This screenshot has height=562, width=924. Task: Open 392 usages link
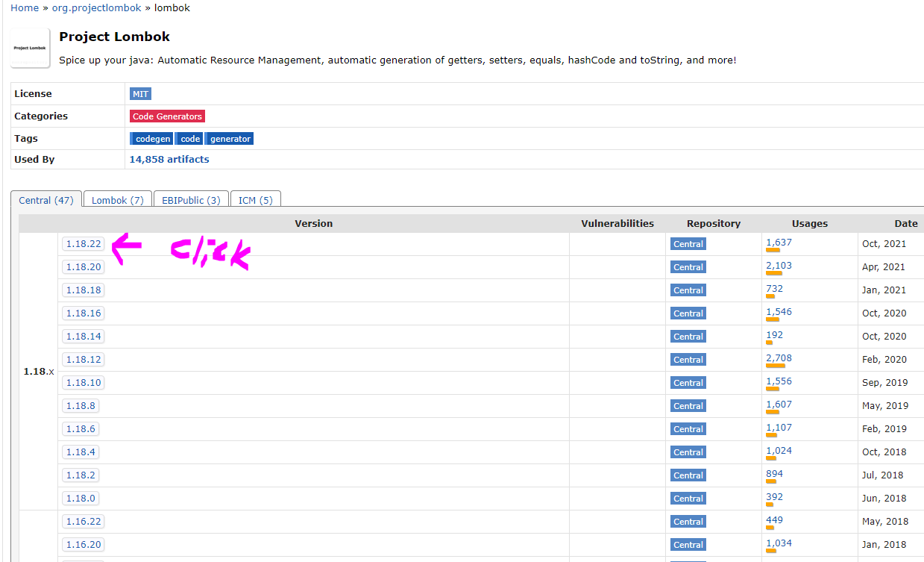774,497
